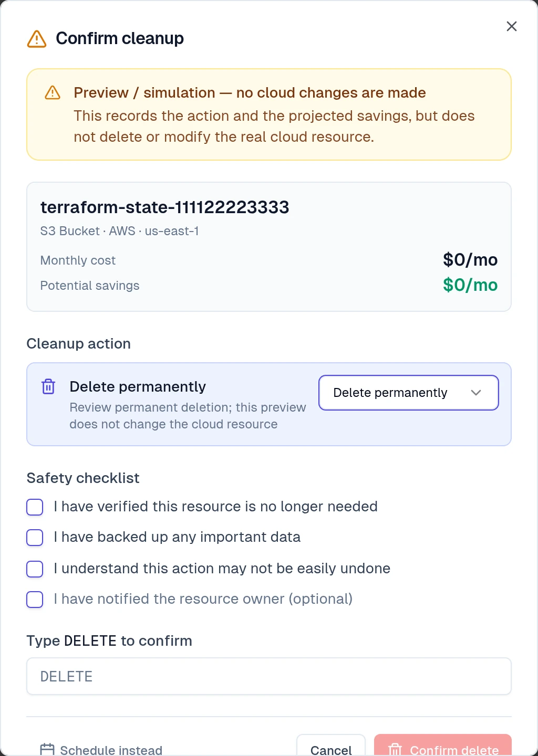Click the Monthly cost $0/mo value
The height and width of the screenshot is (756, 538).
pos(470,260)
